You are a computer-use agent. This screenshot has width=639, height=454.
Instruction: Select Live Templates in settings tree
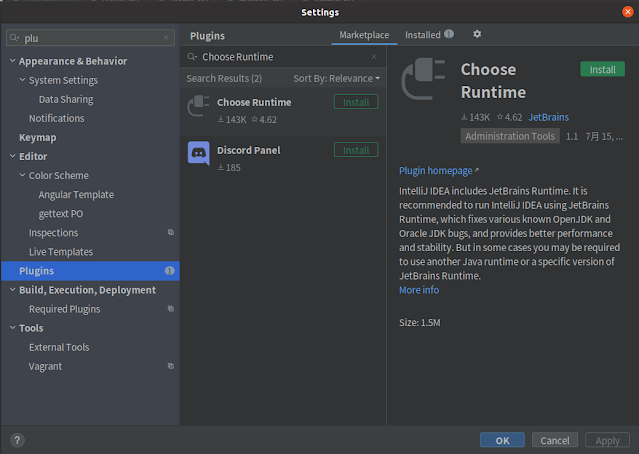(61, 252)
